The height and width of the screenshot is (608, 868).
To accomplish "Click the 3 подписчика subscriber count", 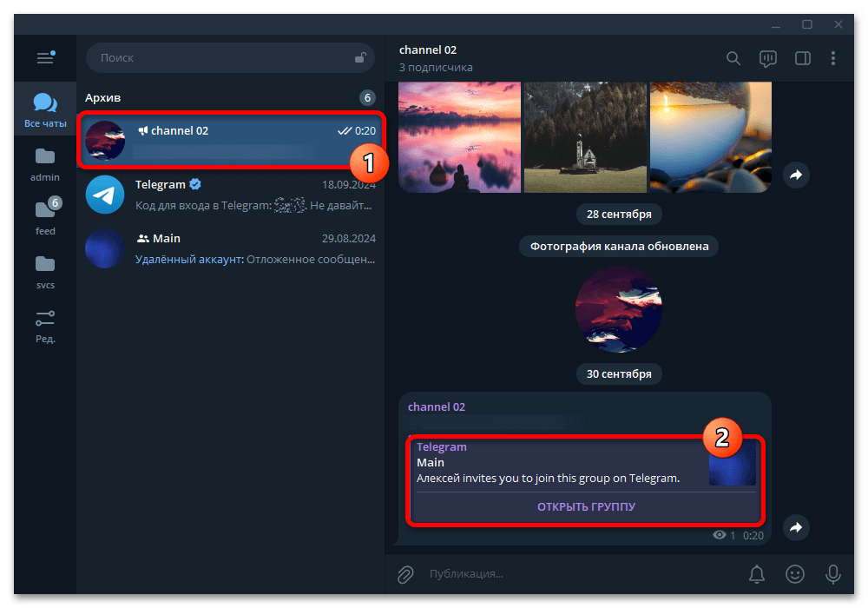I will (x=436, y=68).
